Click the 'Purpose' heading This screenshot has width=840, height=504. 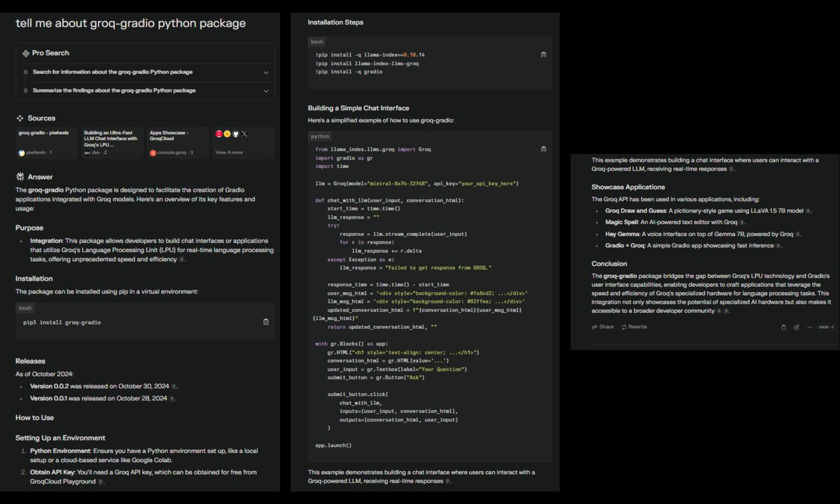coord(29,227)
